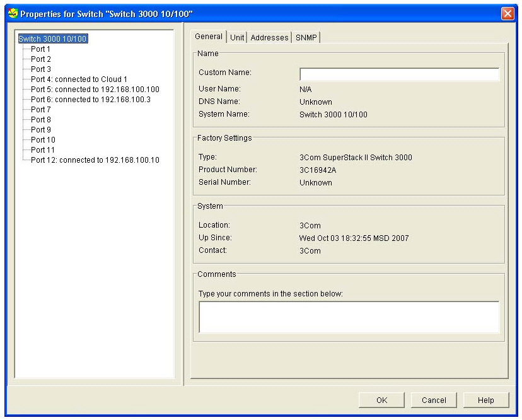Click the Up Since label

(x=215, y=238)
